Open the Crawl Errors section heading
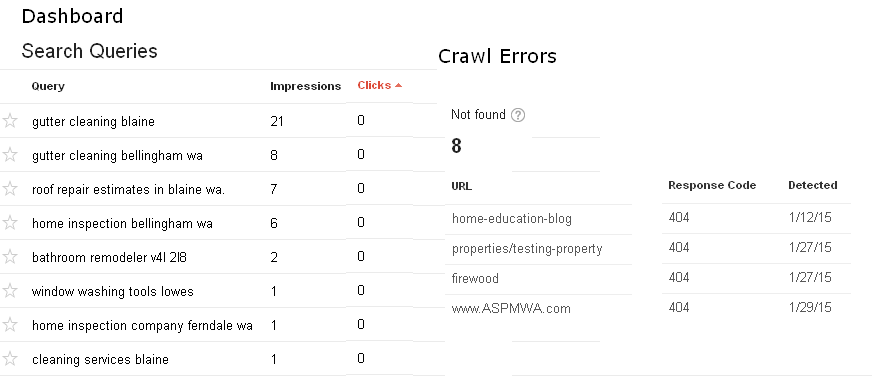872x390 pixels. 497,56
